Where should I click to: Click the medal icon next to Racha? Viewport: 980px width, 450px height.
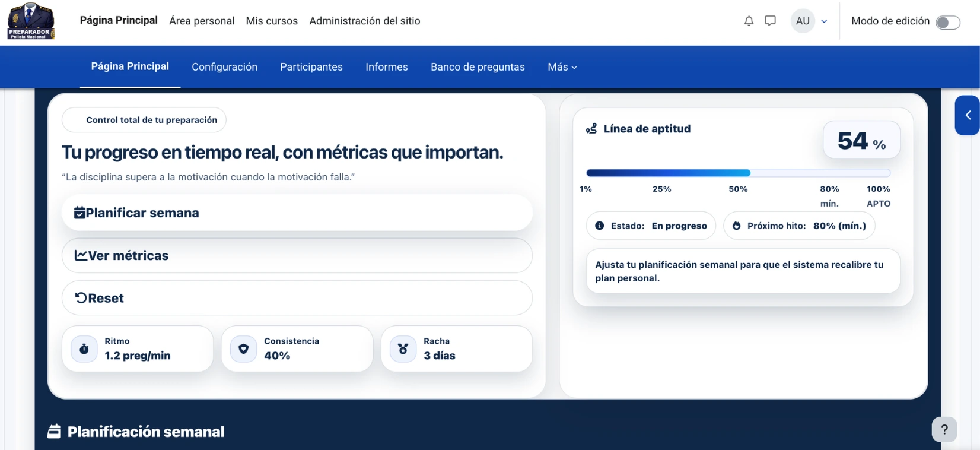tap(403, 349)
